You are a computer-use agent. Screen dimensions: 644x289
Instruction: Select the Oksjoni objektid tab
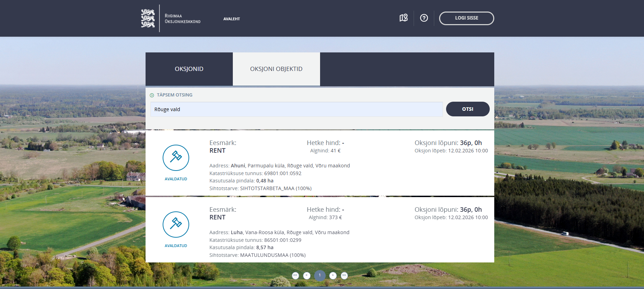click(276, 69)
